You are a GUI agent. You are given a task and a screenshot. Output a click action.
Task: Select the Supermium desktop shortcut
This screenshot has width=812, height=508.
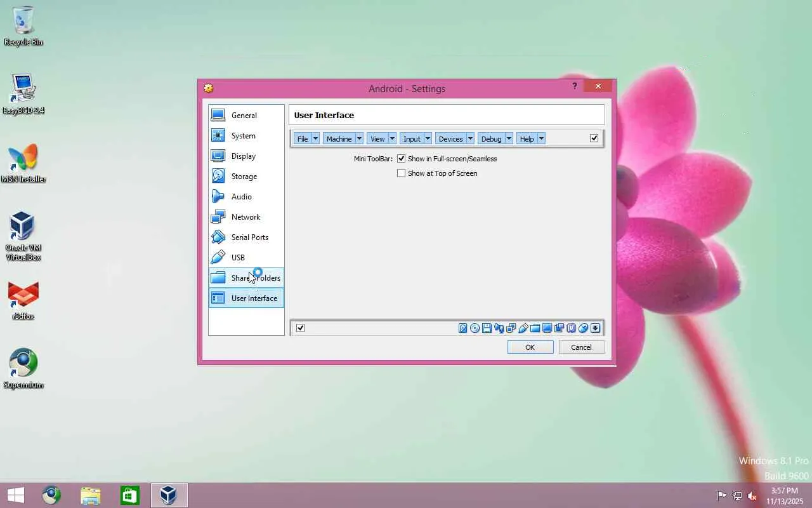[23, 368]
